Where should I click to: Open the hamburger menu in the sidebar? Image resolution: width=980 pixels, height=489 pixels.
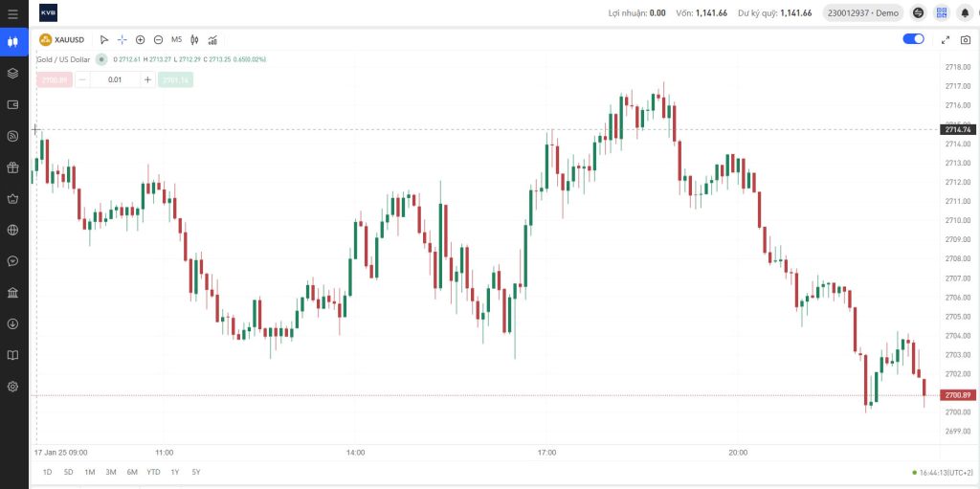tap(13, 13)
